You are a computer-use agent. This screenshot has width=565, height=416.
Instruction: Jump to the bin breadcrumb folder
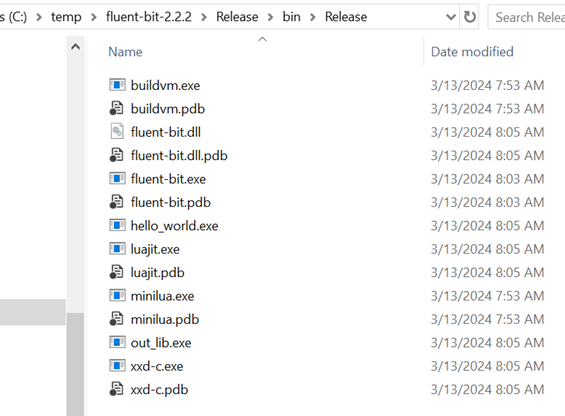pyautogui.click(x=291, y=17)
